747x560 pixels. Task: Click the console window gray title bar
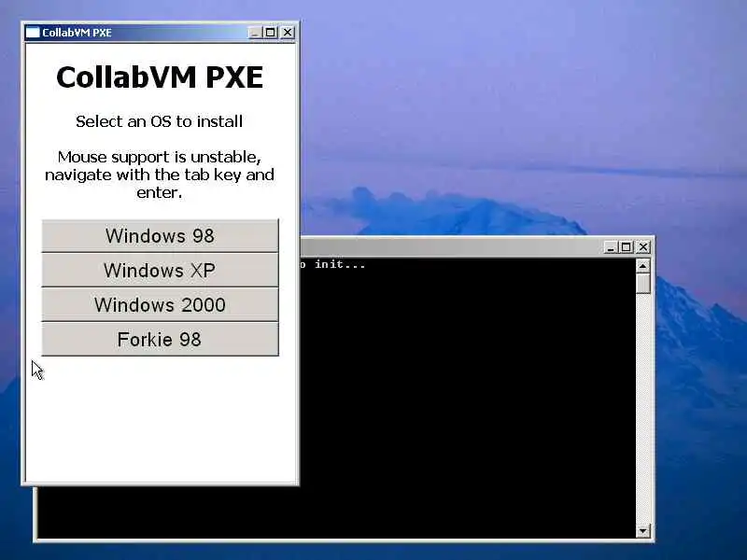tap(450, 247)
